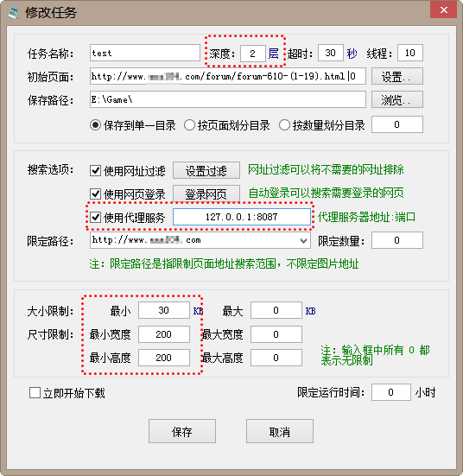Enable the 立即开始下载 checkbox
The width and height of the screenshot is (463, 476).
(x=67, y=393)
